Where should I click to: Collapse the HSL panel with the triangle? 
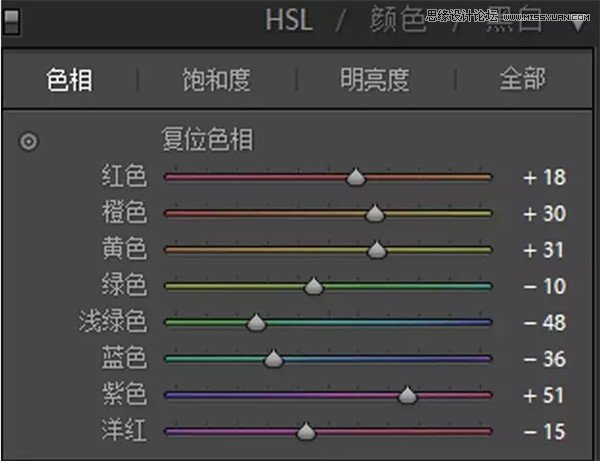pyautogui.click(x=578, y=24)
